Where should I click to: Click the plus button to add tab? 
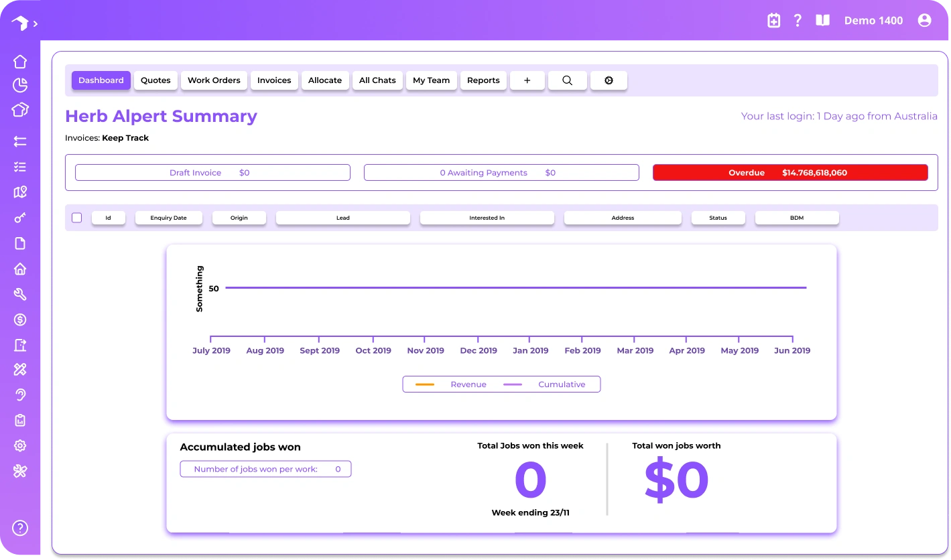click(x=527, y=80)
